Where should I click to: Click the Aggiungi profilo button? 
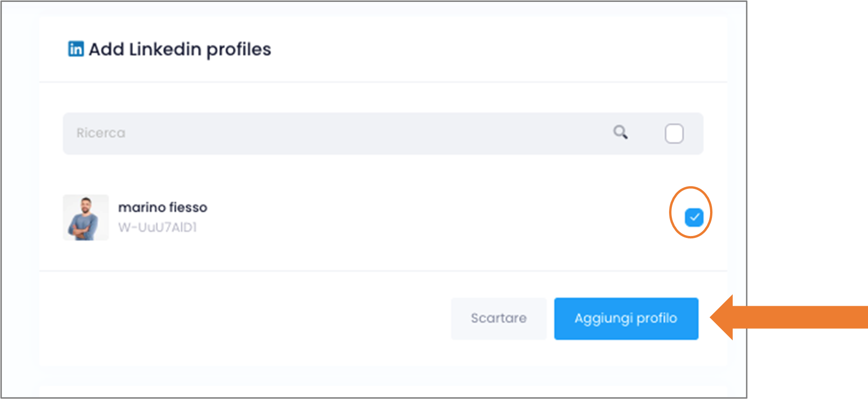[626, 318]
